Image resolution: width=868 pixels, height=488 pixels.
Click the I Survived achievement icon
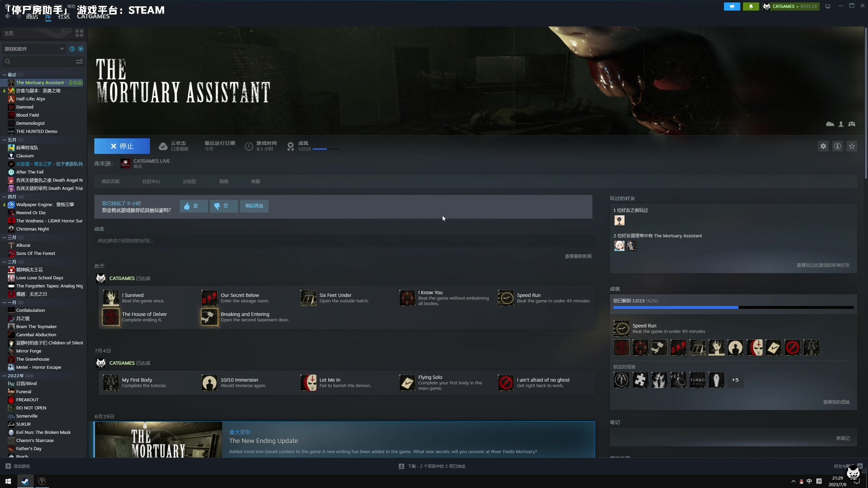(x=111, y=298)
